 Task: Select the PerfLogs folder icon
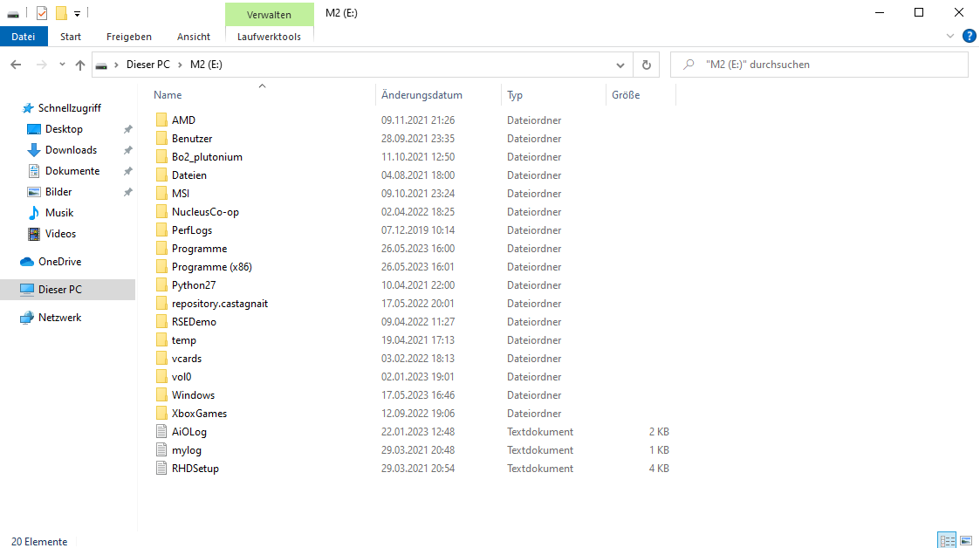pyautogui.click(x=161, y=230)
